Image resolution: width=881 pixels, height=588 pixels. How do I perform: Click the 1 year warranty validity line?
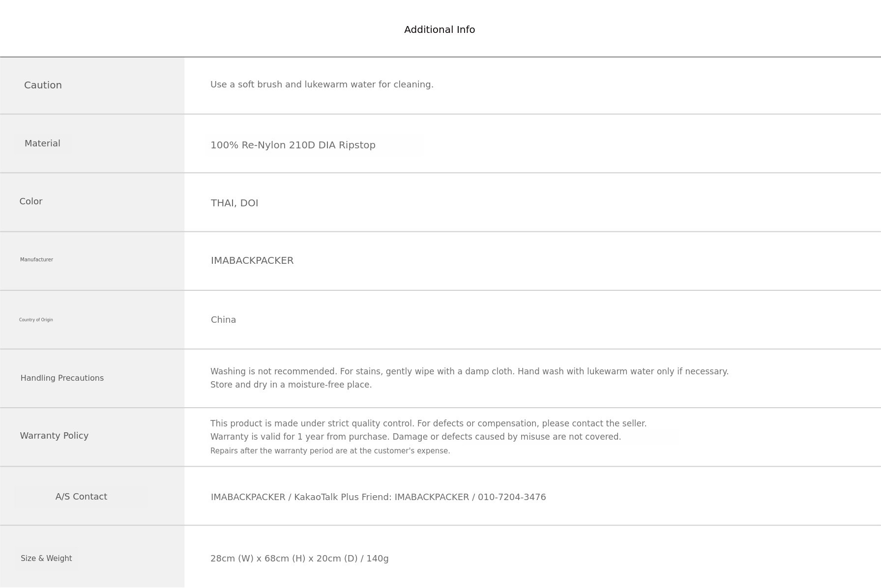[x=415, y=437]
